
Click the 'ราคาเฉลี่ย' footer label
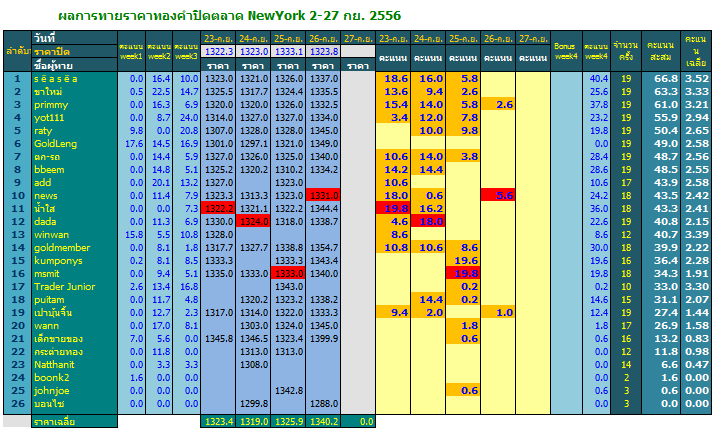[54, 422]
